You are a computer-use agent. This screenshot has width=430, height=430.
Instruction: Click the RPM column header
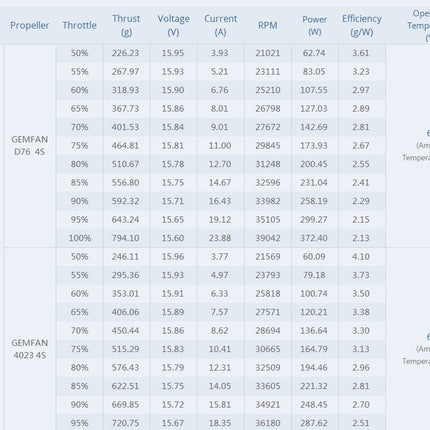[268, 25]
